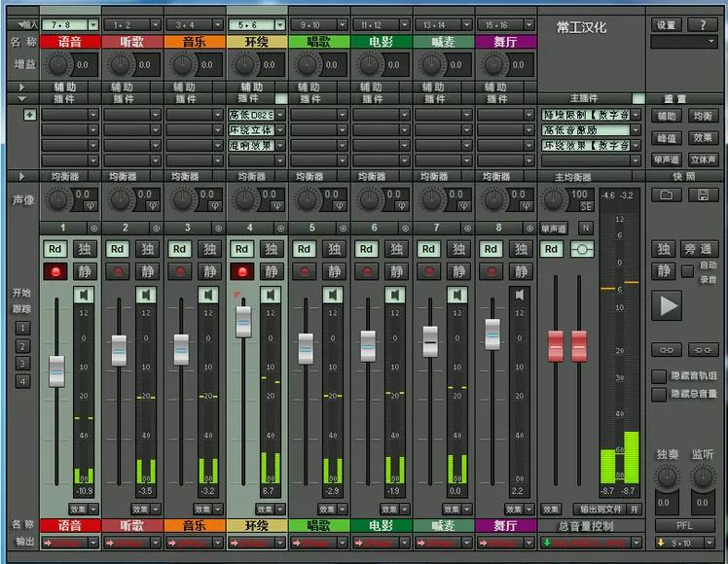This screenshot has width=728, height=564.
Task: Open 高低音激励 master plugin dropdown
Action: [636, 130]
